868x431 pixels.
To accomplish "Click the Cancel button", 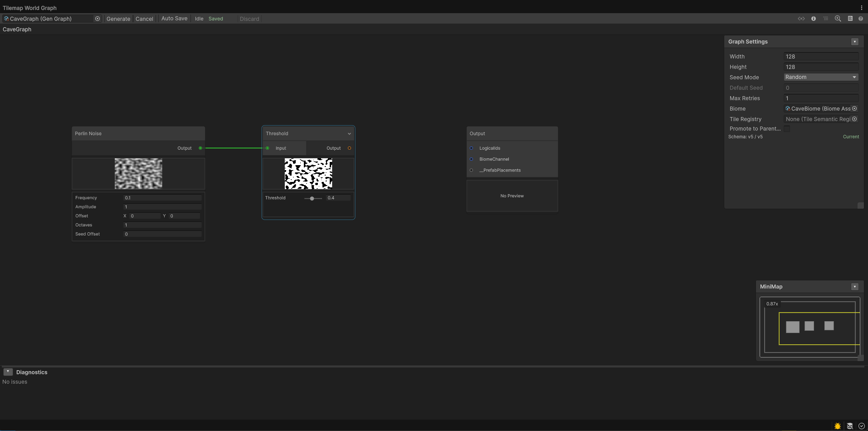I will (144, 19).
